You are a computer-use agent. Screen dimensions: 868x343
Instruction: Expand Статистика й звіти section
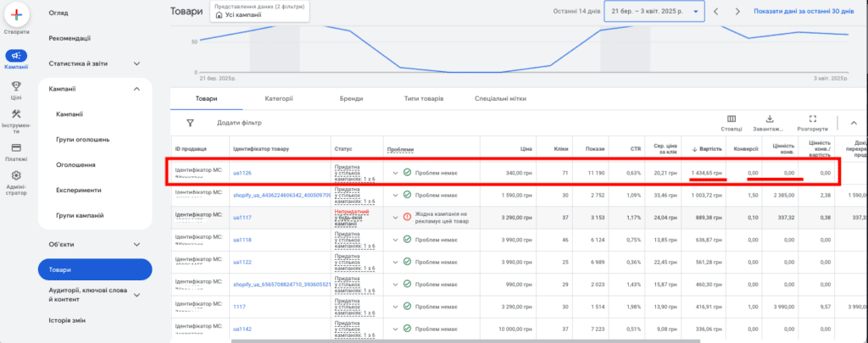[x=136, y=64]
